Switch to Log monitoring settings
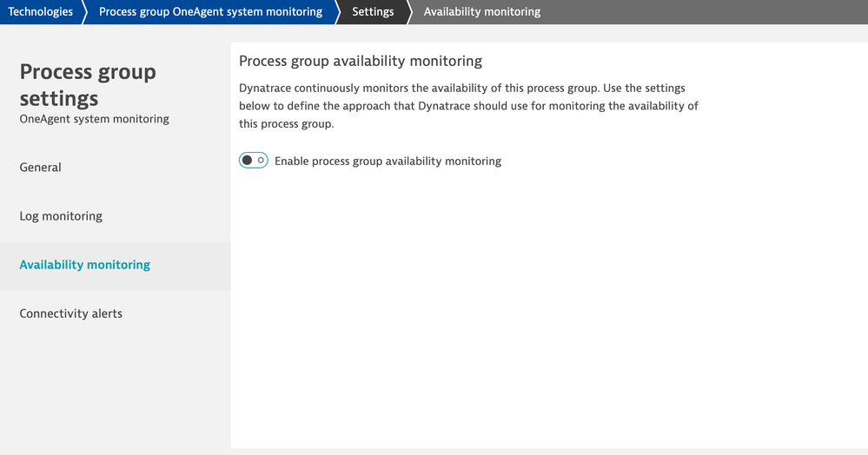 point(61,216)
